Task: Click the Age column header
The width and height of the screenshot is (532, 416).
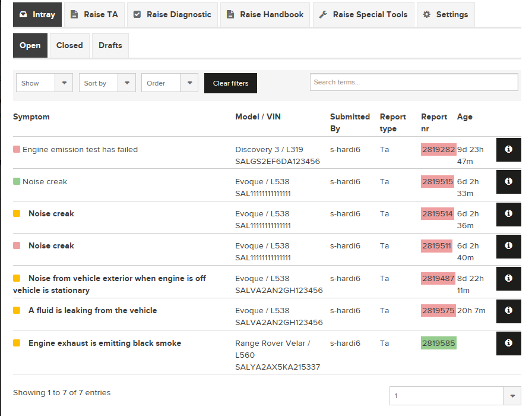Action: click(465, 117)
